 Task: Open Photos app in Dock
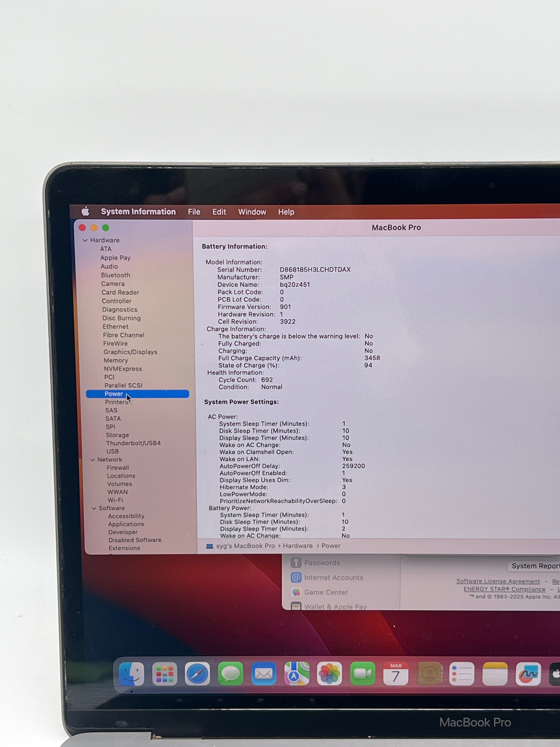(329, 673)
